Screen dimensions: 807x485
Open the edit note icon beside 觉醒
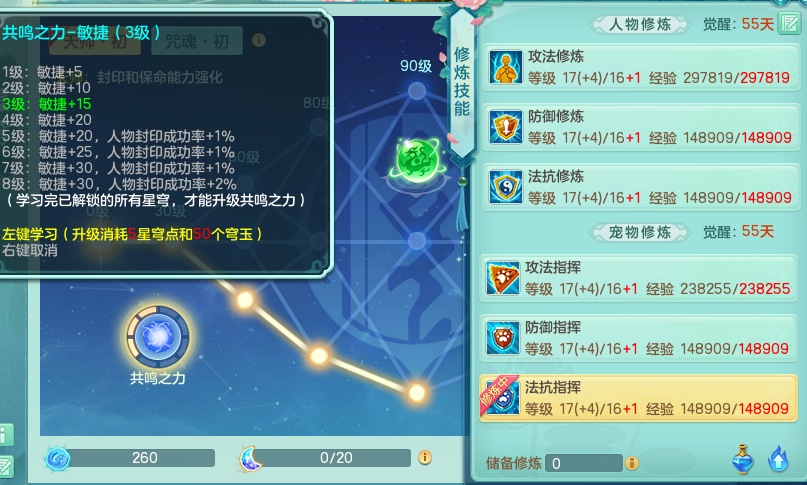point(789,23)
